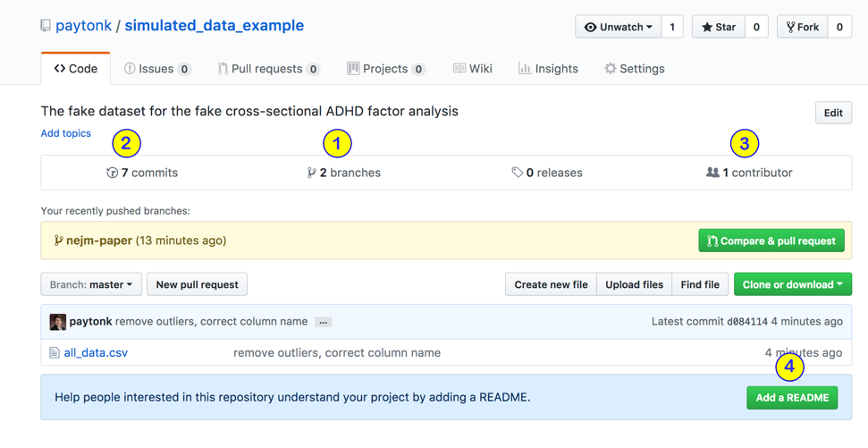The width and height of the screenshot is (868, 448).
Task: Open latest commit hash d084114
Action: (x=746, y=322)
